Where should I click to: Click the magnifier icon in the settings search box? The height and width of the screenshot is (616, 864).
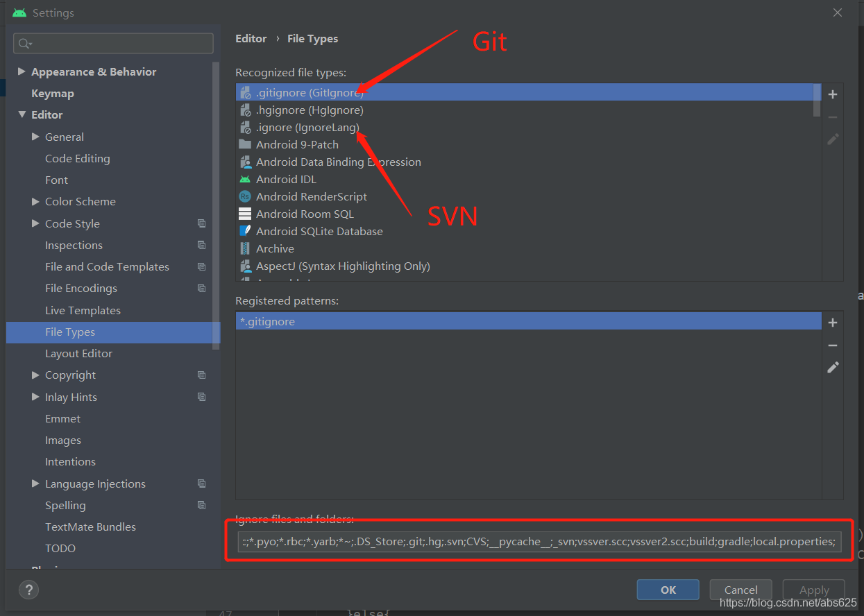point(23,43)
